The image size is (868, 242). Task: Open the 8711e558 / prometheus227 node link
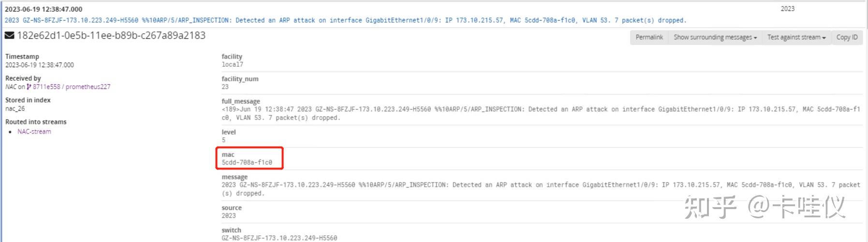(72, 87)
